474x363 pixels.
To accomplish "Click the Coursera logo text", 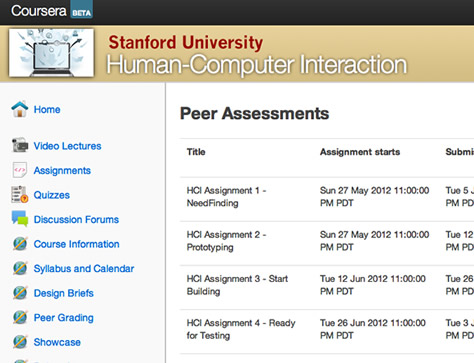I will point(39,11).
